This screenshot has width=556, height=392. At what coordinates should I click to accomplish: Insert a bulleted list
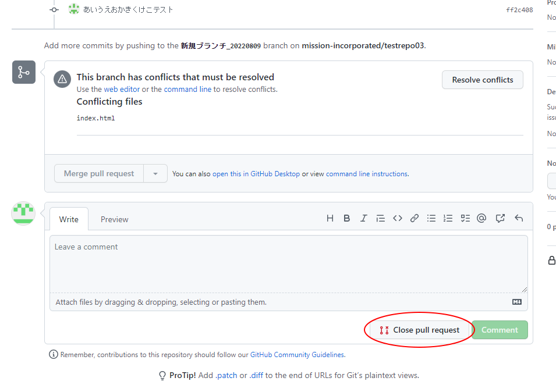click(431, 219)
